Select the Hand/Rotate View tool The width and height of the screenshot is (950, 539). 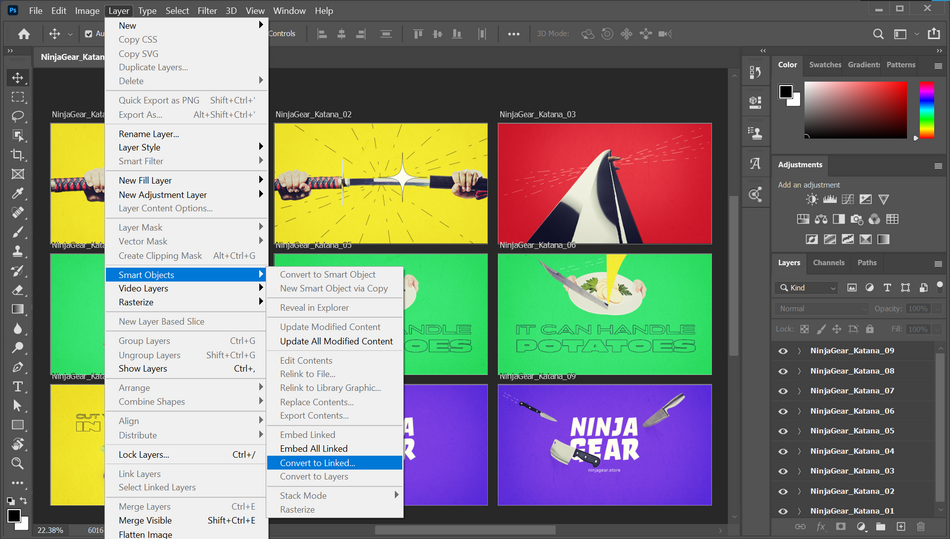(x=18, y=444)
